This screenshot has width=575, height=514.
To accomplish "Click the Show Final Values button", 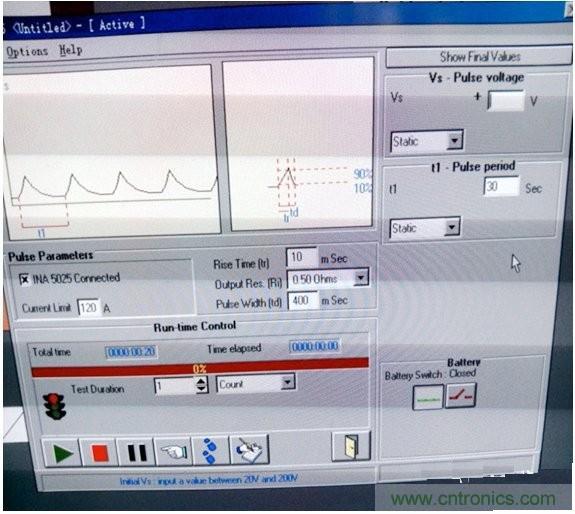I will pyautogui.click(x=479, y=57).
